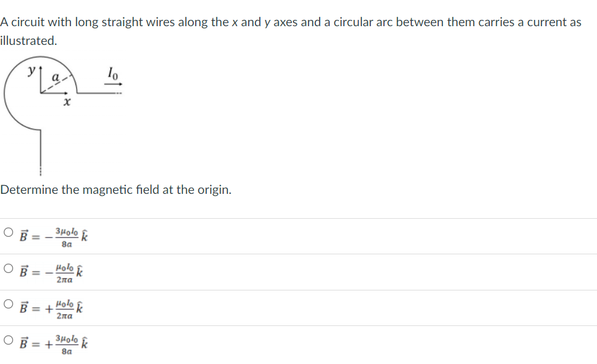Click the x axis label in the diagram

point(65,102)
